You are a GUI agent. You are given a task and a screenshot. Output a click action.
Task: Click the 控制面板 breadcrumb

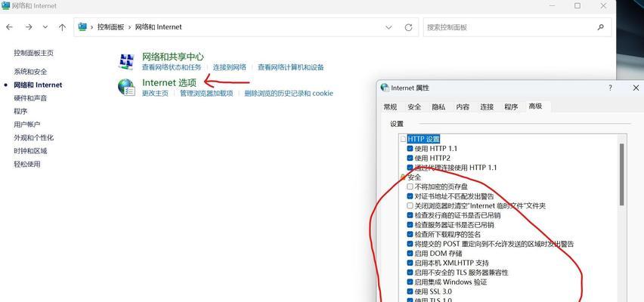tap(110, 27)
